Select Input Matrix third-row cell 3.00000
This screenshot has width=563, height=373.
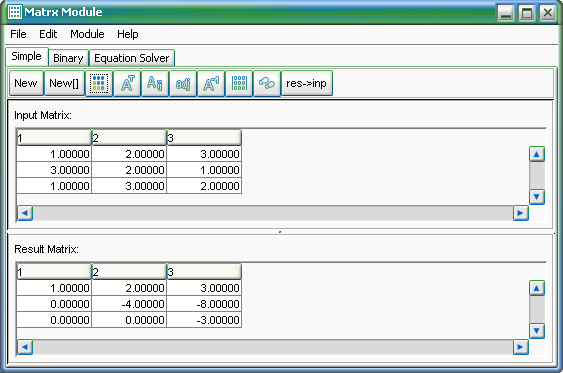[x=129, y=186]
